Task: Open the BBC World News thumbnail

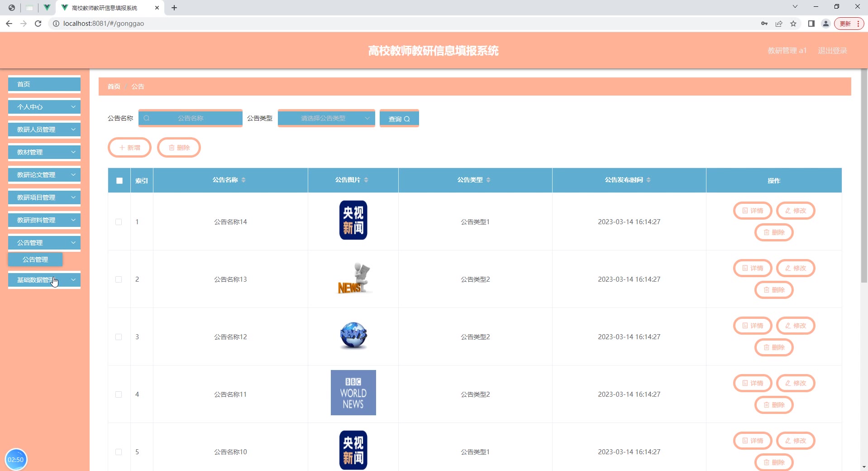Action: (x=353, y=393)
